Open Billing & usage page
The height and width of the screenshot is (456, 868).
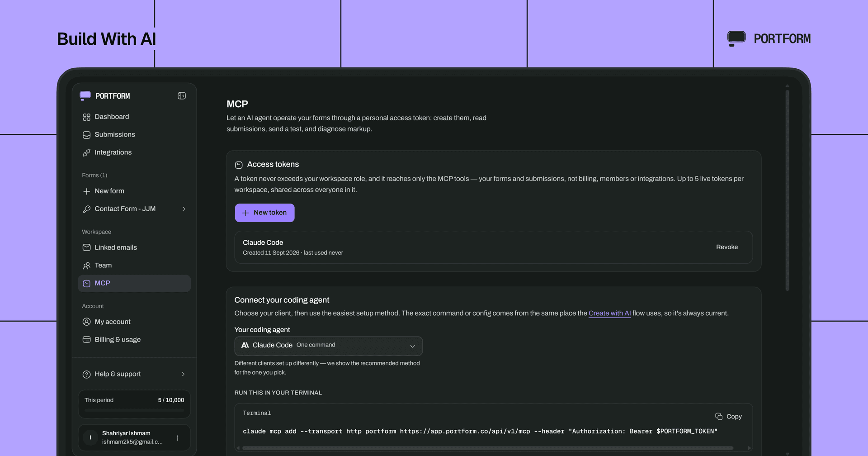point(134,340)
